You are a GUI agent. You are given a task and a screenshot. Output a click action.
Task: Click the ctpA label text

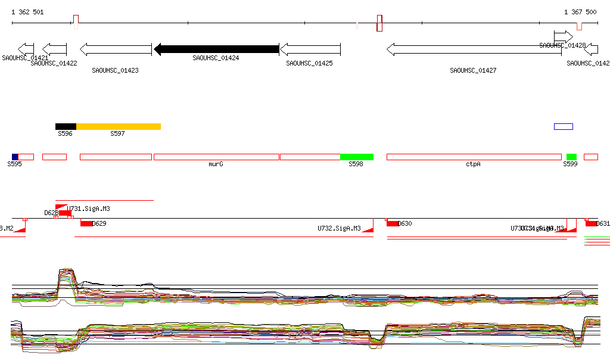pyautogui.click(x=473, y=164)
